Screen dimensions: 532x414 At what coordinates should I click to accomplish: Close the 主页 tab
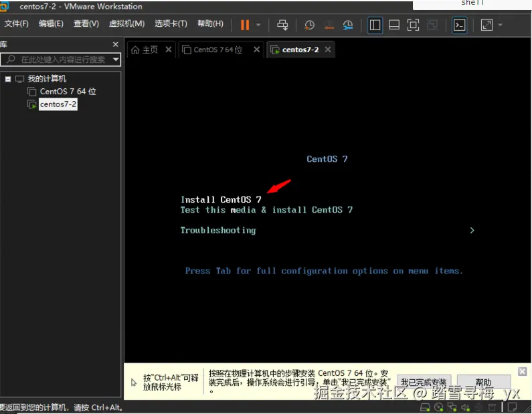[x=168, y=49]
